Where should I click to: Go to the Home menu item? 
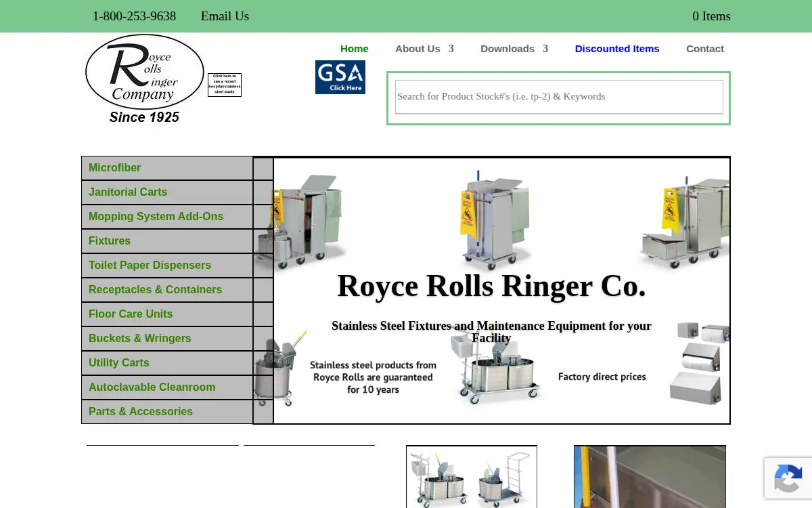(x=355, y=49)
